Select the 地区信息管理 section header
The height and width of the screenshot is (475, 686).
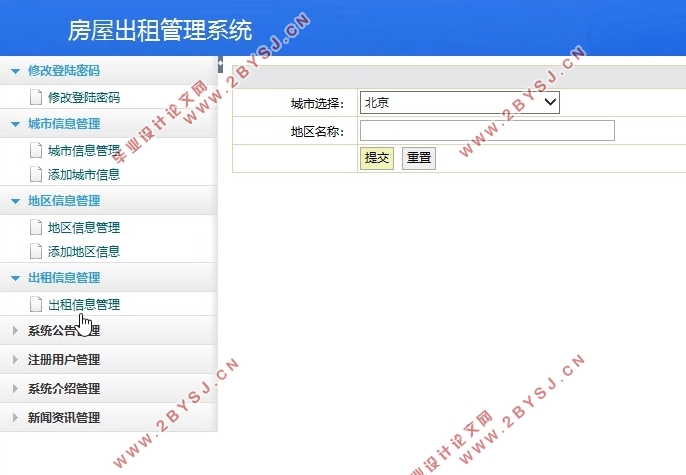point(108,201)
